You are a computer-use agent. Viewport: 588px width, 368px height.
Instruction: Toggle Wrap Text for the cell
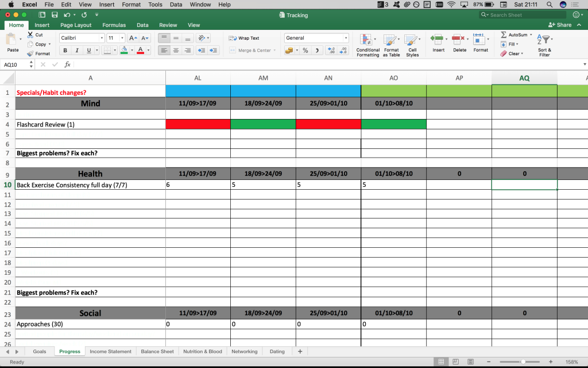(244, 38)
